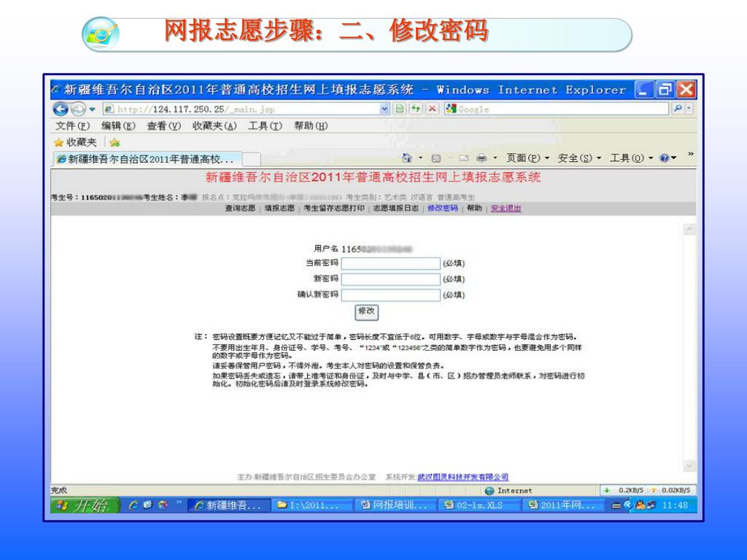
Task: Click the 安全退出 logout link
Action: pos(506,208)
